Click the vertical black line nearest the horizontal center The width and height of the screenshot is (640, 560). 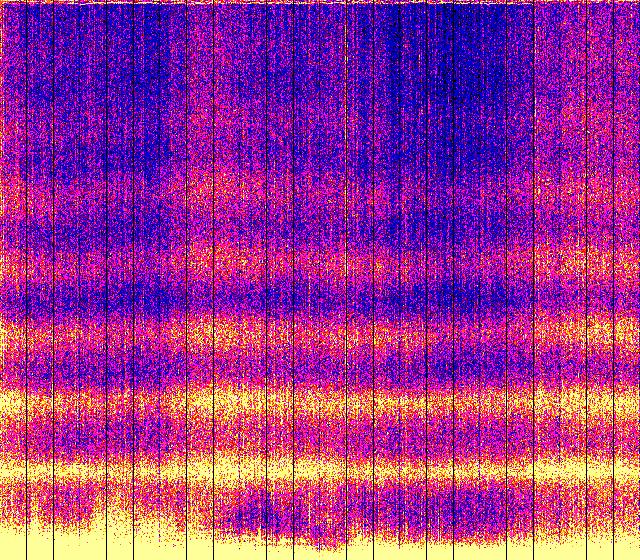click(319, 280)
